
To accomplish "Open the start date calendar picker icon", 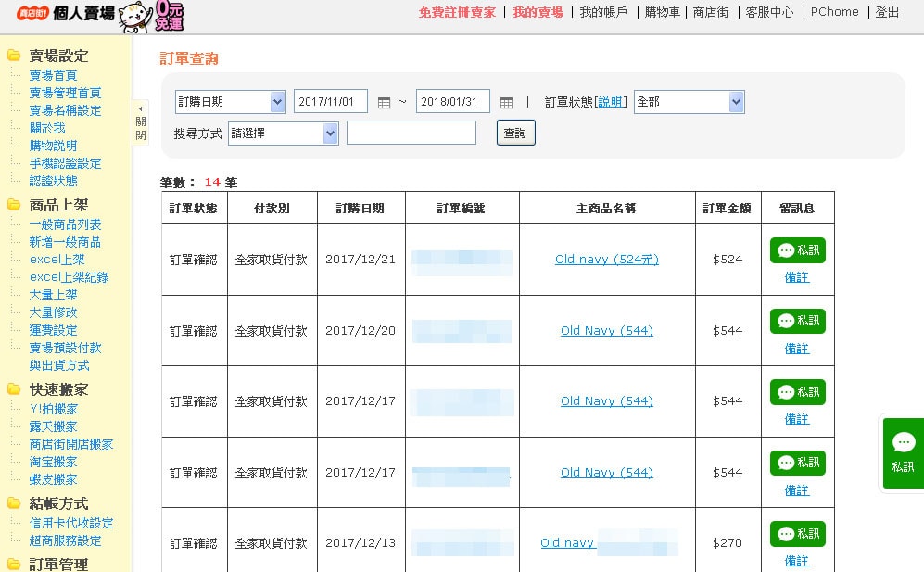I will pyautogui.click(x=384, y=103).
